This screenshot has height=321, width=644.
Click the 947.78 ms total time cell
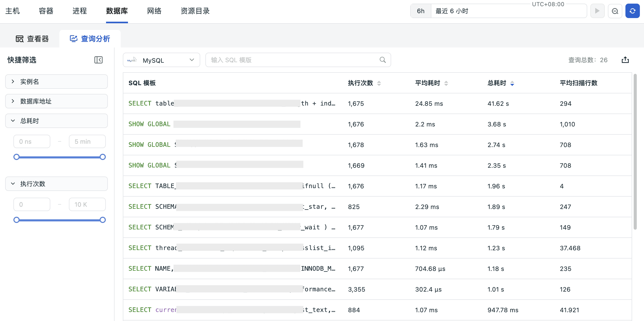coord(503,310)
